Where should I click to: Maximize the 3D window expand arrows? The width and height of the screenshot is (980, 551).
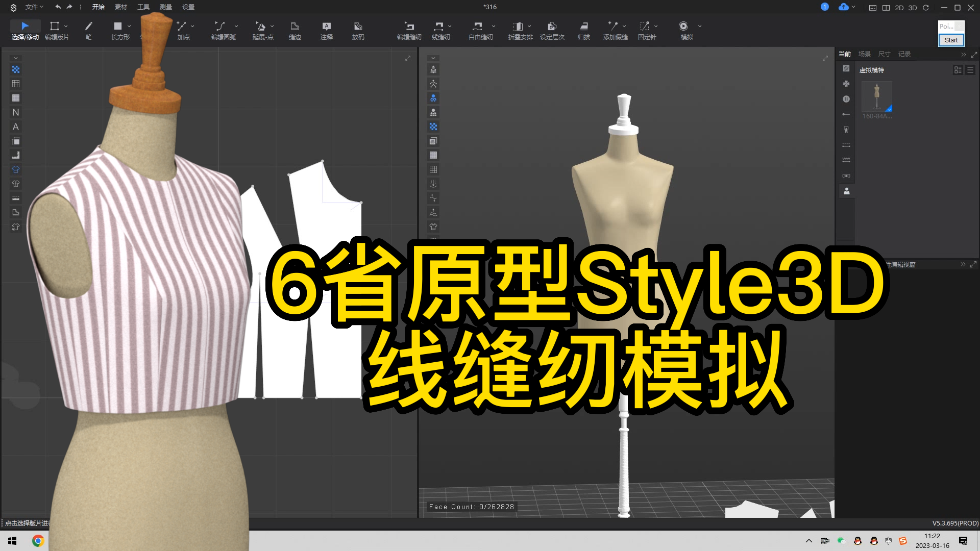pos(825,58)
